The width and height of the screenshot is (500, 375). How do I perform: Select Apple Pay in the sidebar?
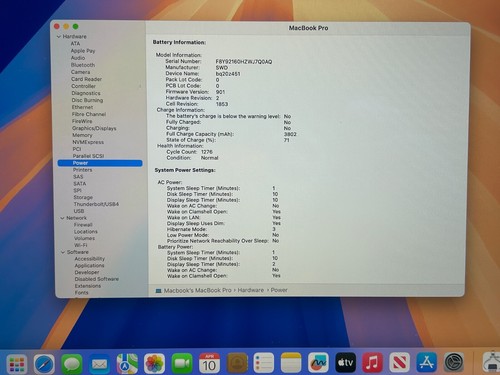[x=83, y=51]
